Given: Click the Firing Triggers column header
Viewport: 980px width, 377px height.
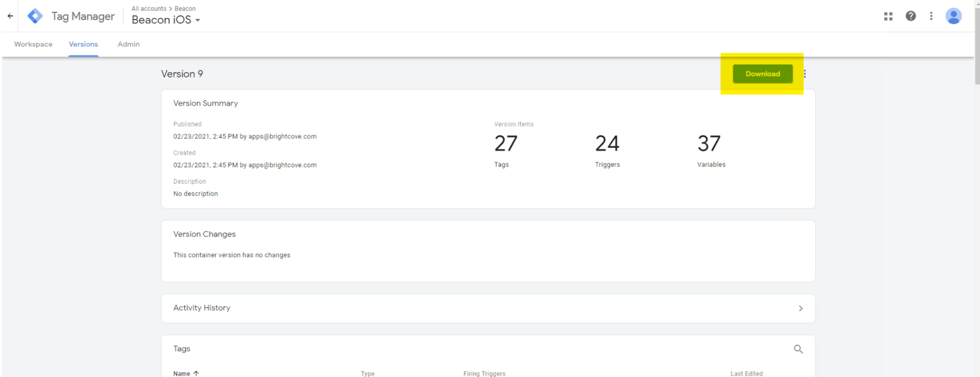Looking at the screenshot, I should pyautogui.click(x=484, y=374).
